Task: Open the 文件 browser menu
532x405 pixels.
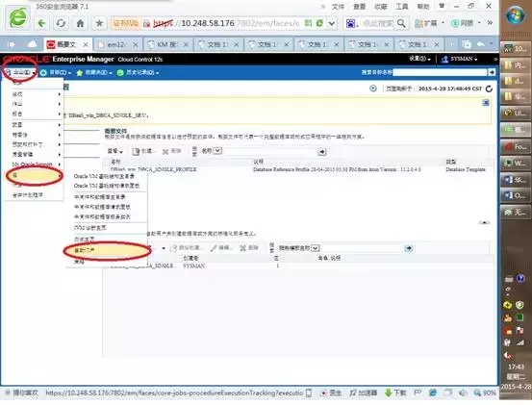Action: pyautogui.click(x=338, y=7)
